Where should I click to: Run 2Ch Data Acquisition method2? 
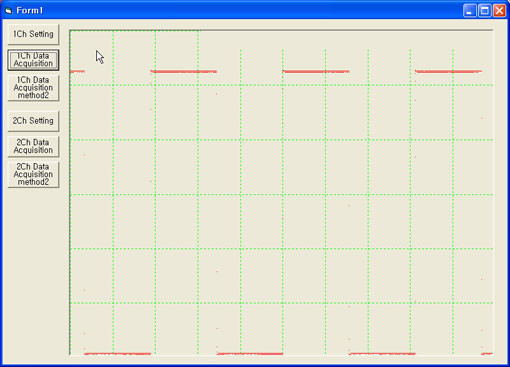pyautogui.click(x=33, y=174)
